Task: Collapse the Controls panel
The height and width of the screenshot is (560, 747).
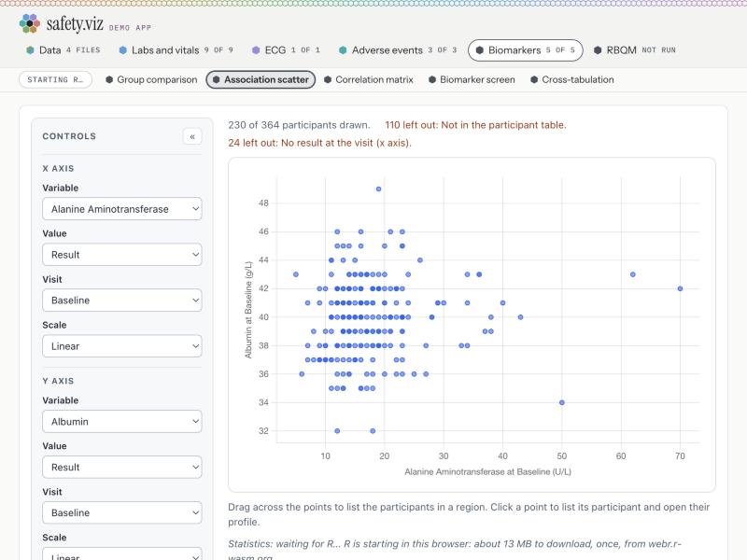Action: coord(192,136)
